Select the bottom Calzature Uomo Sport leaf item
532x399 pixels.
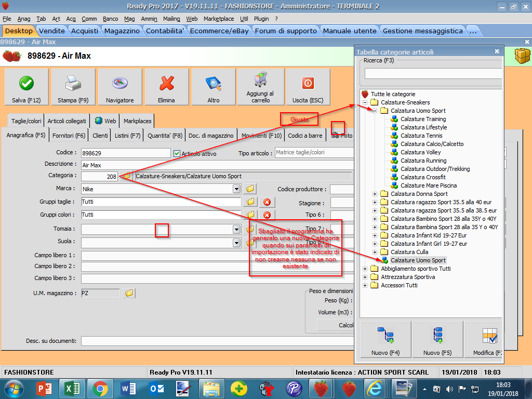click(x=418, y=260)
